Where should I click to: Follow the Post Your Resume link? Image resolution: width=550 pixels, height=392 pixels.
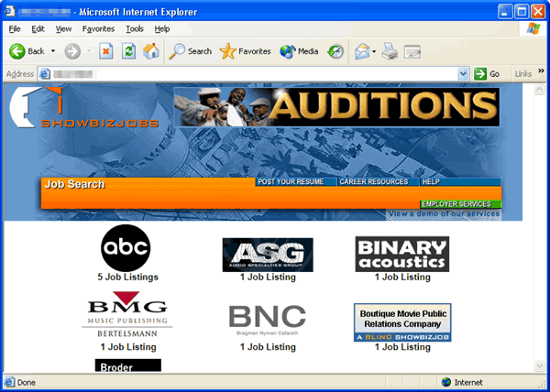pyautogui.click(x=291, y=182)
